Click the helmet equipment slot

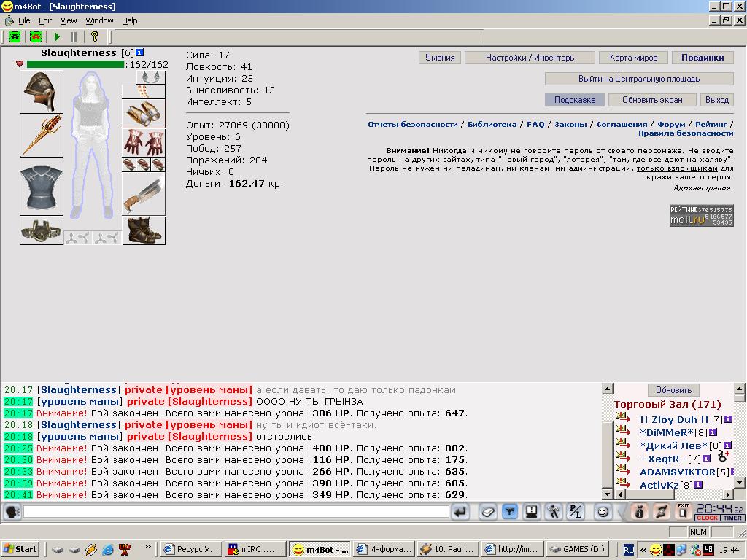click(x=42, y=92)
